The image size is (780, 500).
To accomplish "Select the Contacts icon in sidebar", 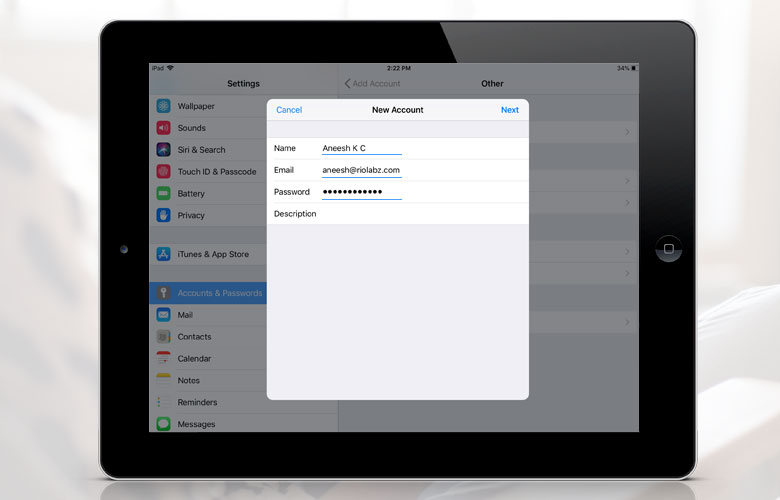I will (x=163, y=337).
